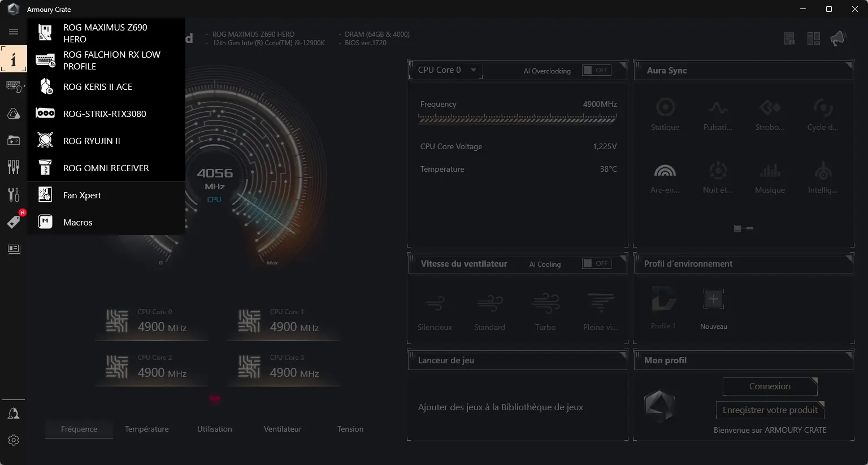Switch to the Ventilateur tab

[283, 429]
